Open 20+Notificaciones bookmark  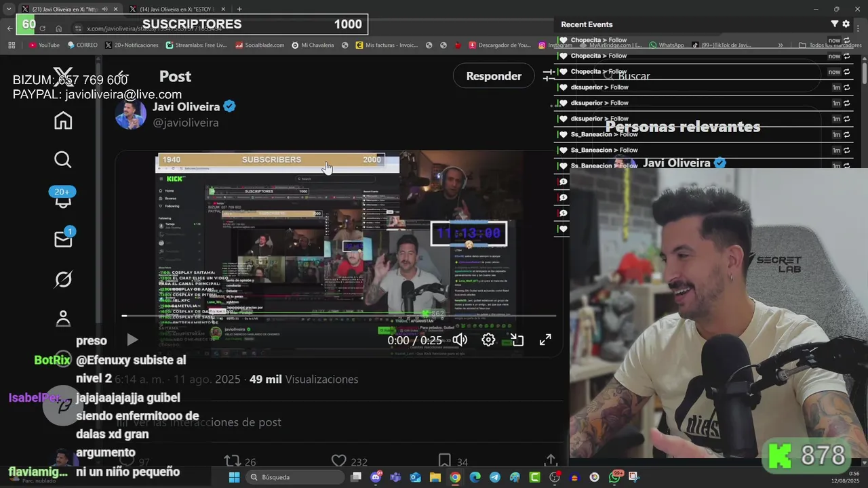click(132, 45)
